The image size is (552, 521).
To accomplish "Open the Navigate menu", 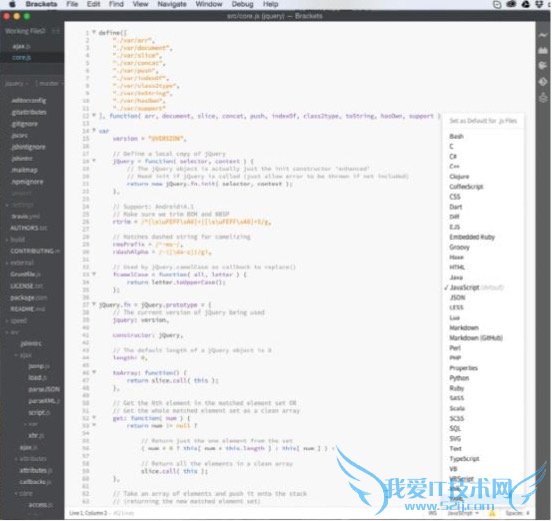I will click(172, 4).
